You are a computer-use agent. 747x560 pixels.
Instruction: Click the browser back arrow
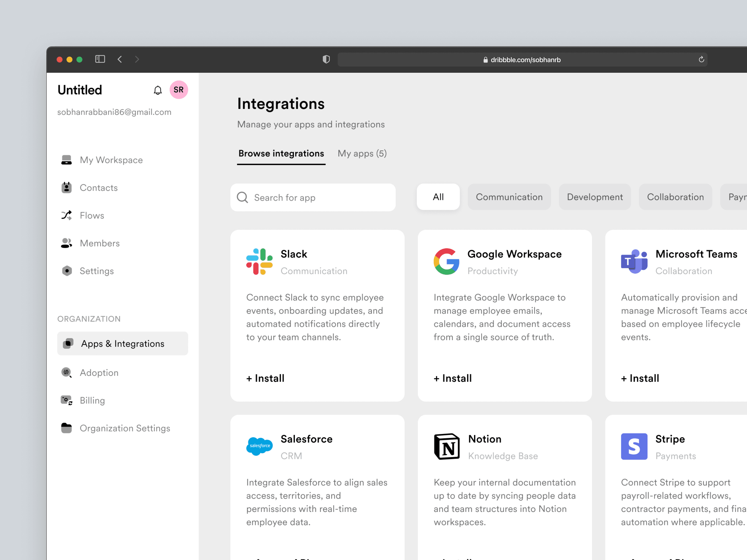point(120,59)
